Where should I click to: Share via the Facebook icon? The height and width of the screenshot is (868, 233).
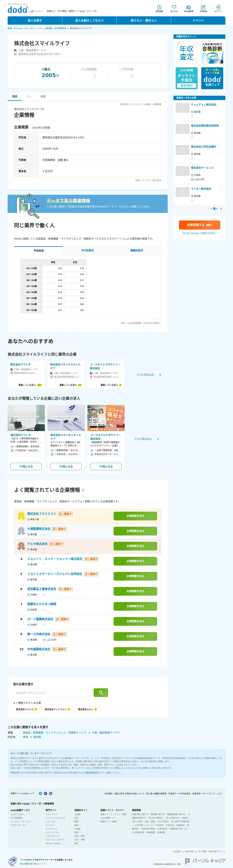46,793
